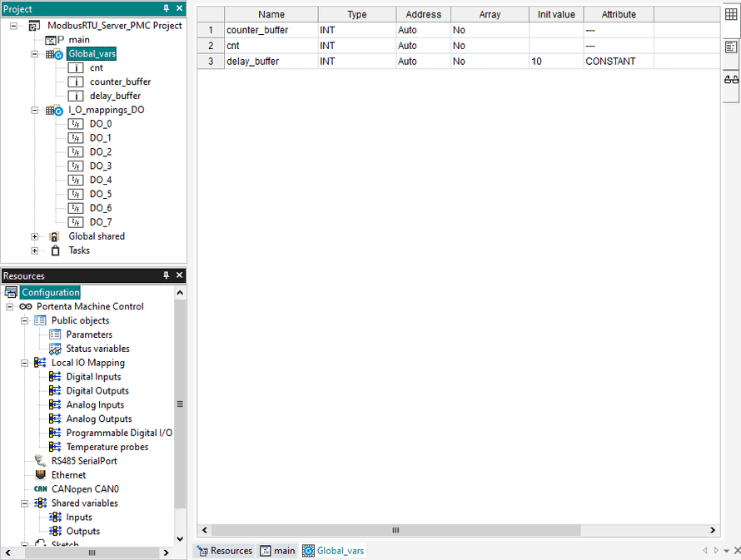Click the back navigation arrow near the bottom tabs
Viewport: 741px width, 560px height.
[705, 550]
